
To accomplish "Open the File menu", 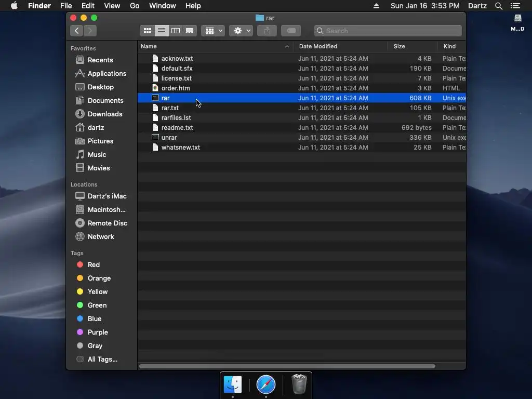I will tap(66, 6).
